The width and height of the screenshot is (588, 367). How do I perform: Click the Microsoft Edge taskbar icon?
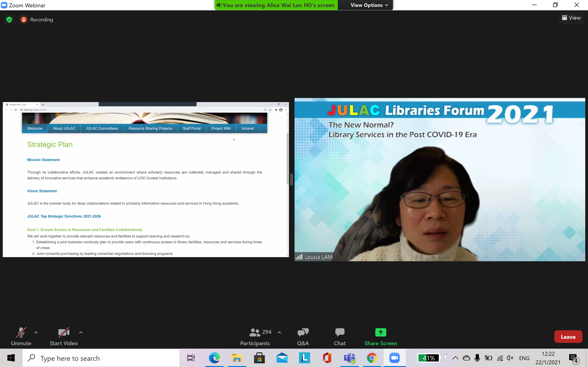click(214, 358)
